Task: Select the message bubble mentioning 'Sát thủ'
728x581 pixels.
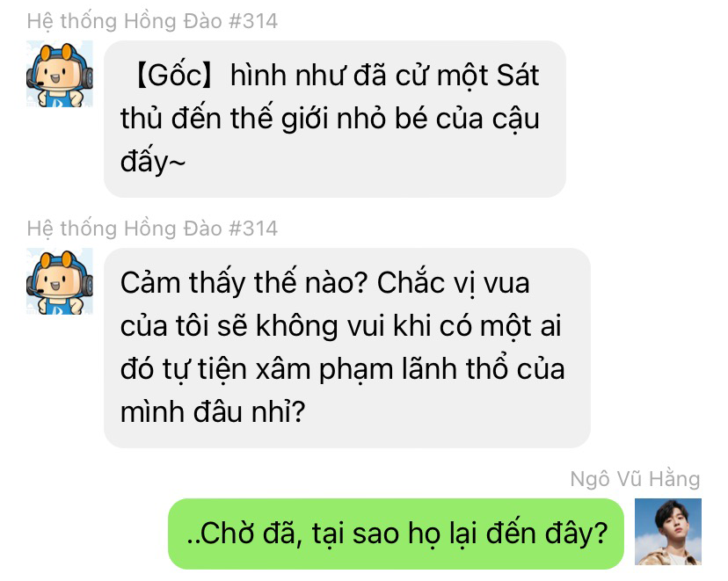Action: coord(335,119)
